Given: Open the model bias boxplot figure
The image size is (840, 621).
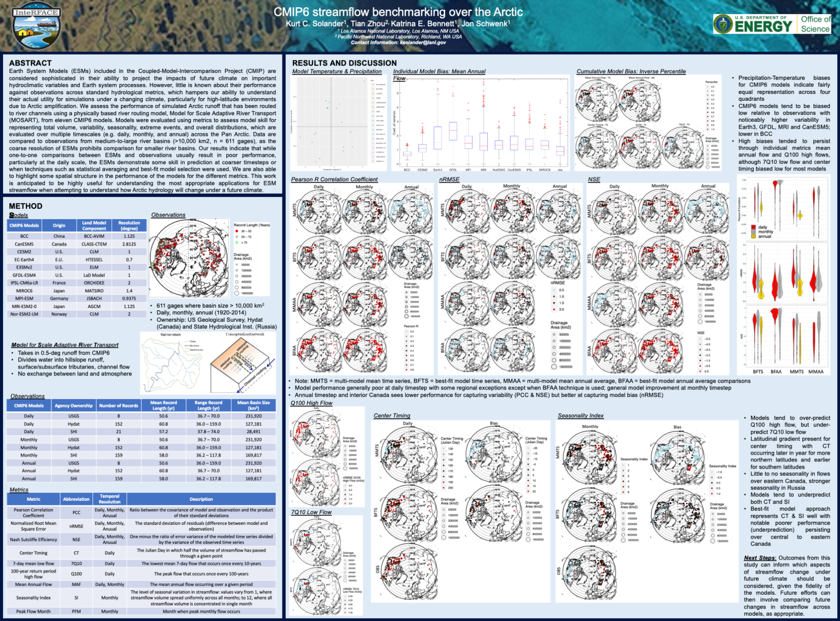Looking at the screenshot, I should click(480, 124).
